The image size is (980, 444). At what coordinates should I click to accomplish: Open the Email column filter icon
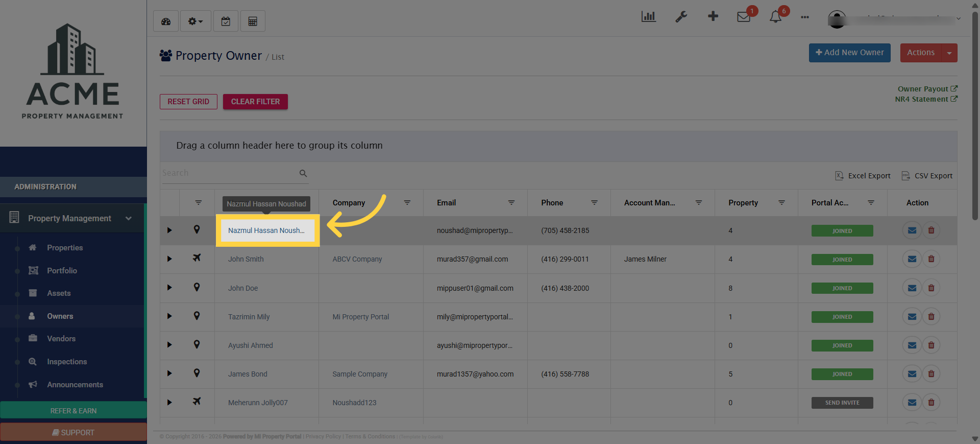511,203
